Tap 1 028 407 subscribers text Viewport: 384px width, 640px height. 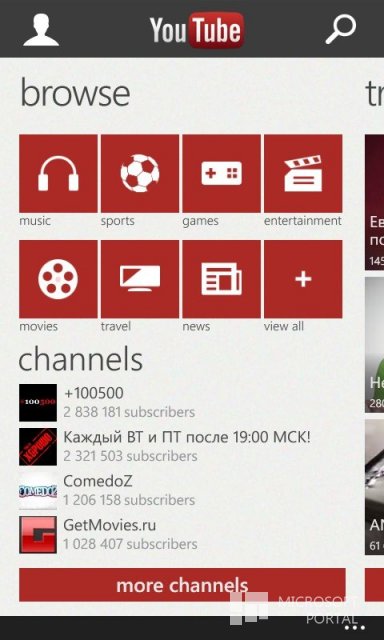tap(131, 544)
